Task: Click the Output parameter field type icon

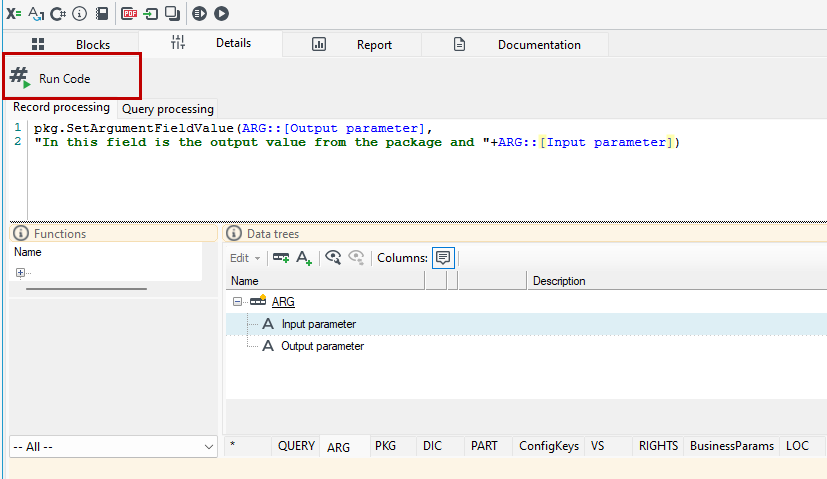Action: point(268,346)
